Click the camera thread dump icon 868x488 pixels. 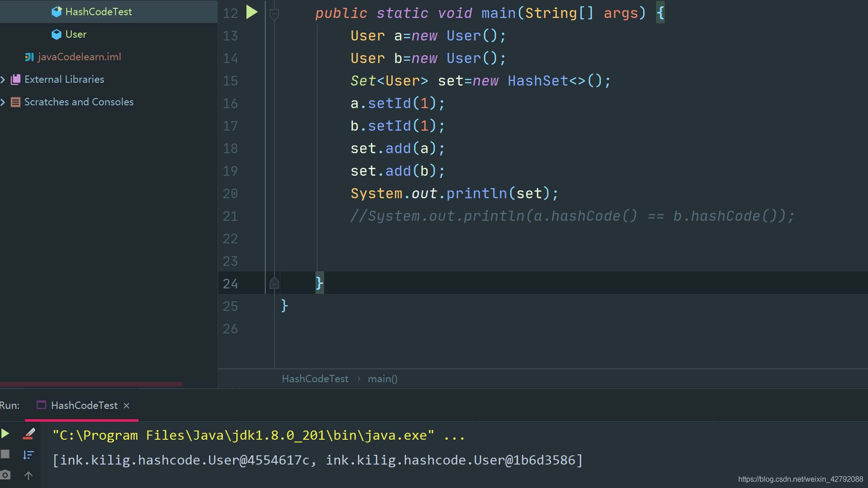pyautogui.click(x=5, y=475)
